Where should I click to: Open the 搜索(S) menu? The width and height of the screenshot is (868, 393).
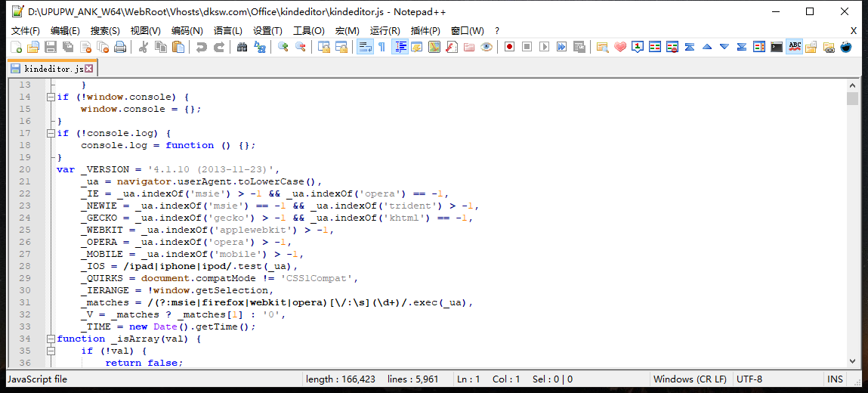pyautogui.click(x=105, y=30)
